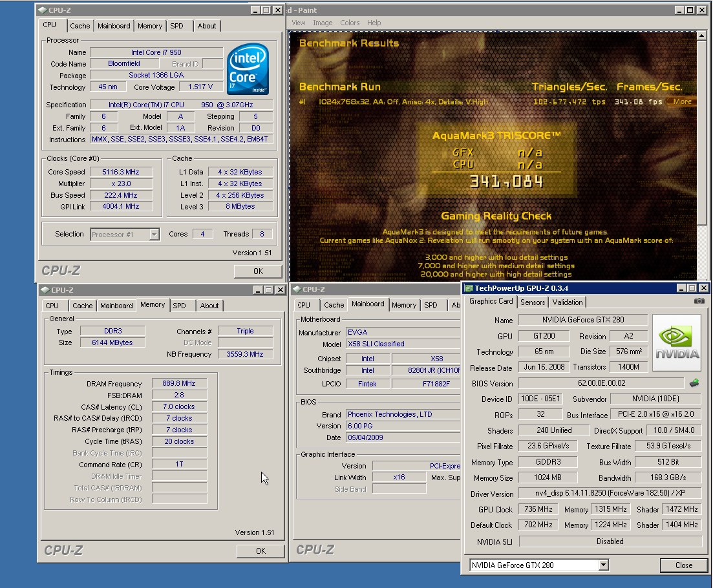Image resolution: width=713 pixels, height=588 pixels.
Task: Click the GPU Clock 736 MHz field
Action: coord(538,509)
